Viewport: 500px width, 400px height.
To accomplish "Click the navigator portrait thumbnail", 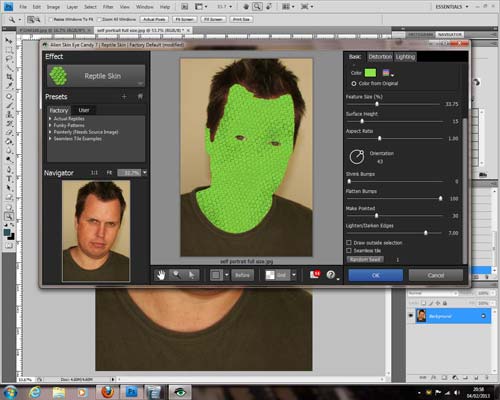I will tap(96, 231).
